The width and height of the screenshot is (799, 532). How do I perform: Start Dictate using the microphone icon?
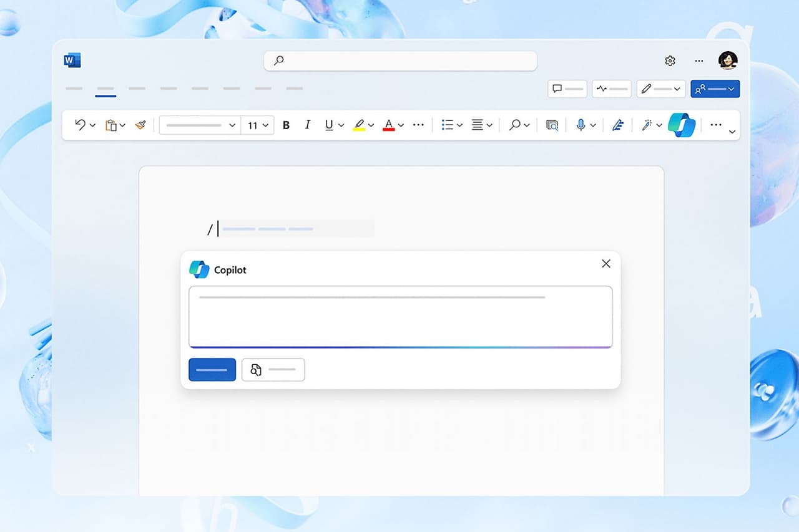point(581,125)
